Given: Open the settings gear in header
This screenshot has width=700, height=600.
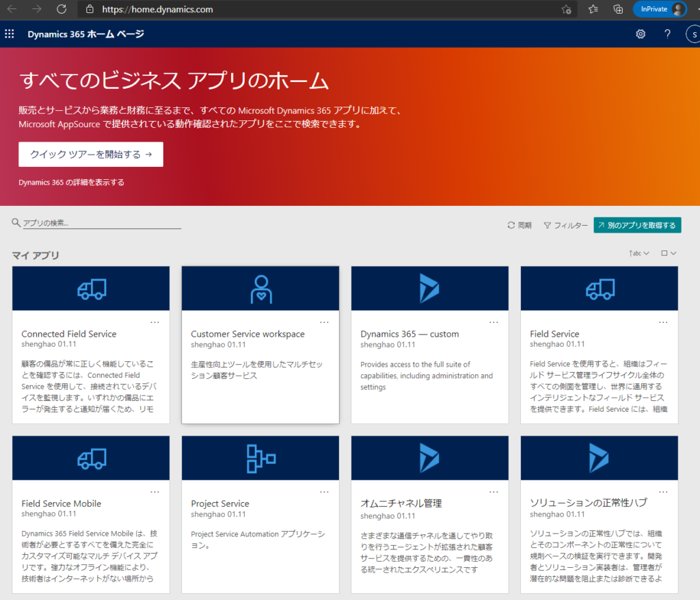Looking at the screenshot, I should coord(641,34).
